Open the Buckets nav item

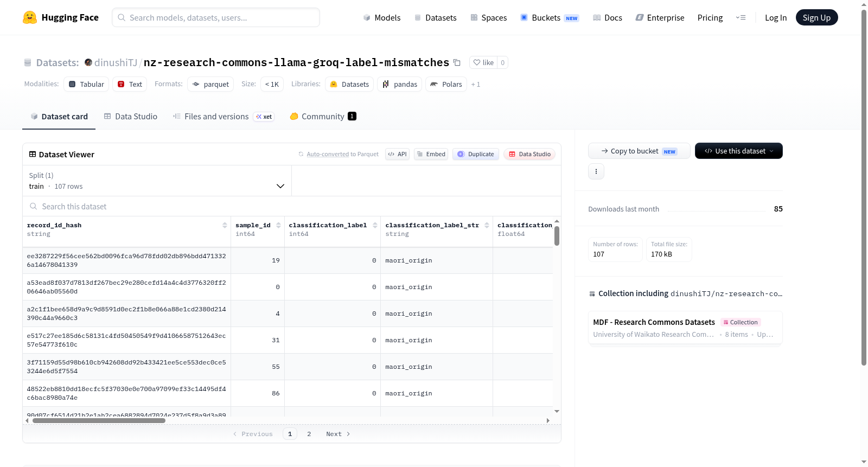[x=550, y=17]
